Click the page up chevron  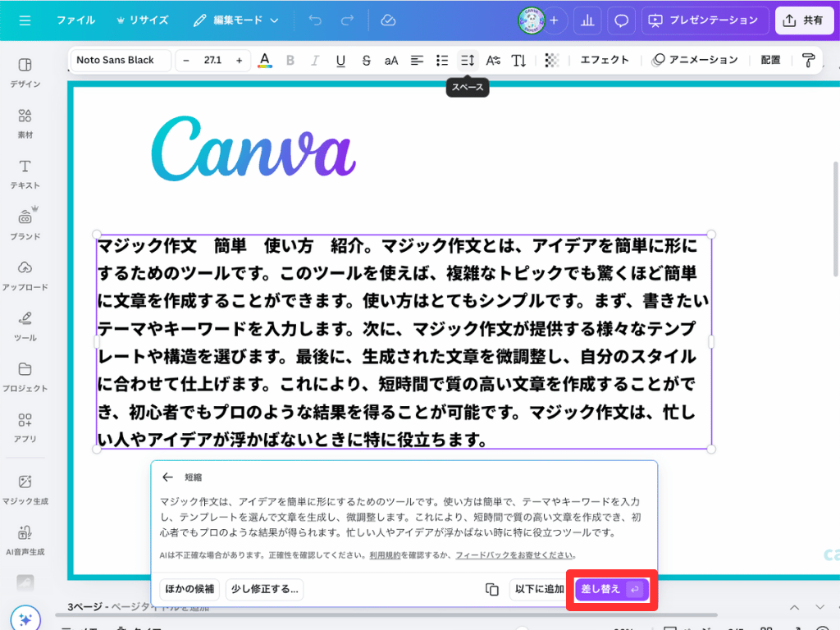click(x=794, y=607)
